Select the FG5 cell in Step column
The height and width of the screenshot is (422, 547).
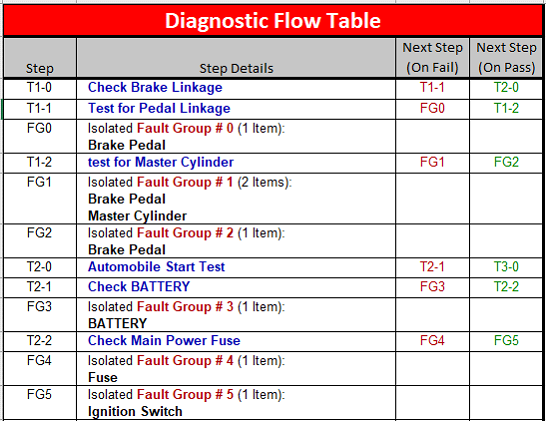[39, 394]
